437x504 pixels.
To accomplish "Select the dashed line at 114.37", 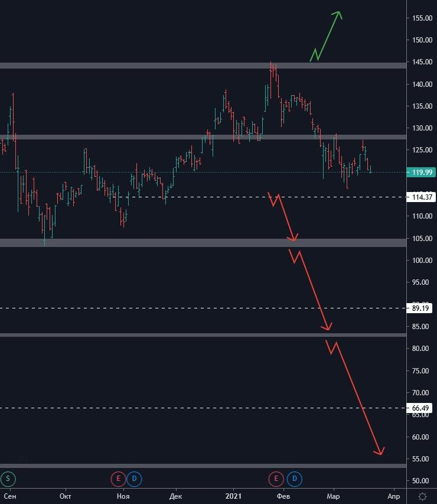I will coord(260,197).
